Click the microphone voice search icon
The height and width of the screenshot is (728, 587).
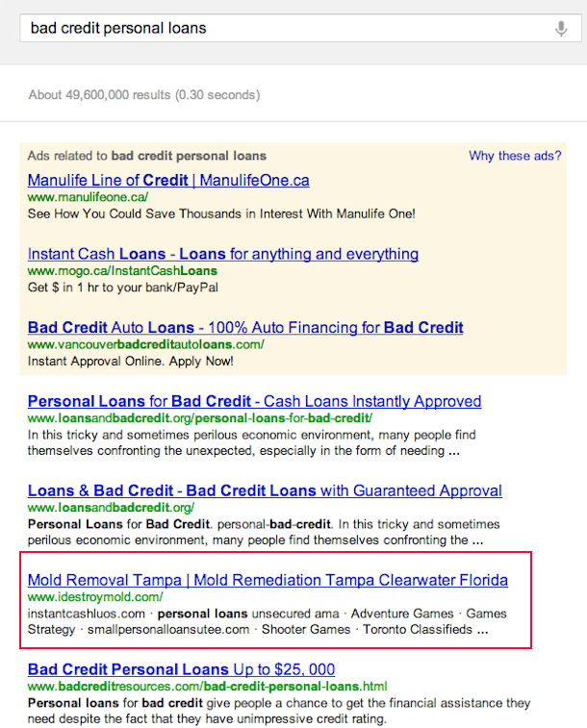pos(561,28)
